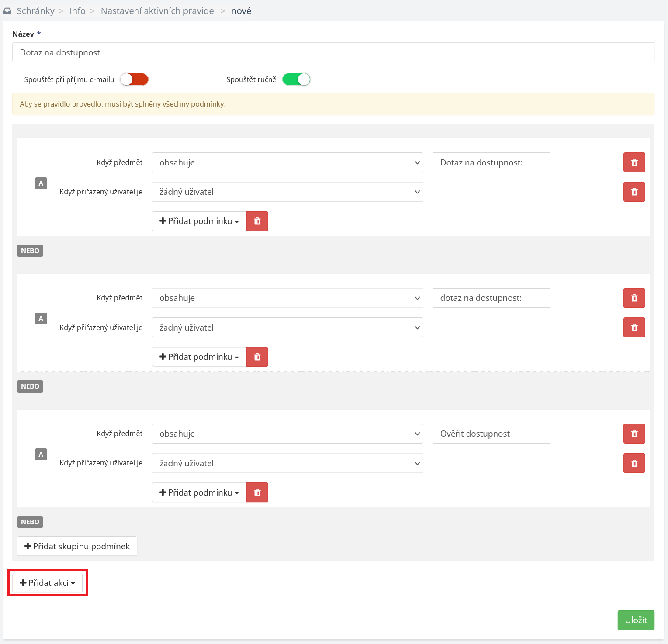Click 'Přidat skupinu podmínek' button
This screenshot has height=644, width=668.
pos(77,546)
